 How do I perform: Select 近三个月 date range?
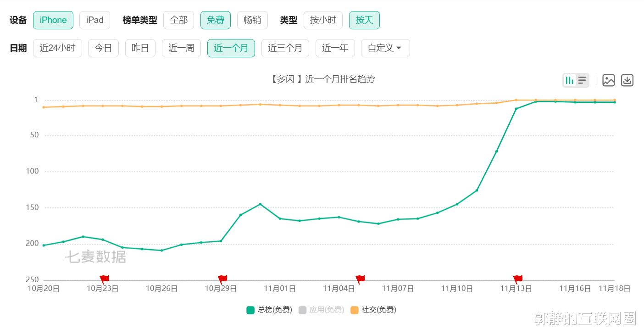pyautogui.click(x=285, y=48)
